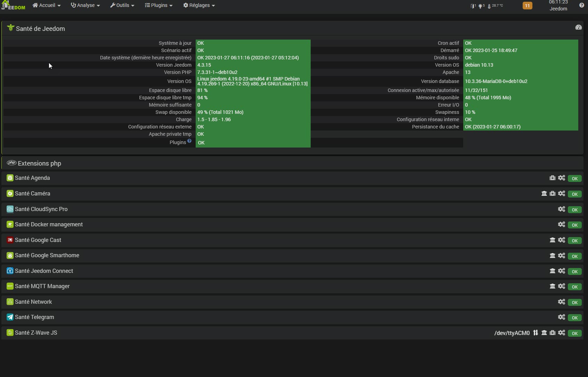Click the lights-on summary icon
This screenshot has width=588, height=377.
(x=481, y=6)
